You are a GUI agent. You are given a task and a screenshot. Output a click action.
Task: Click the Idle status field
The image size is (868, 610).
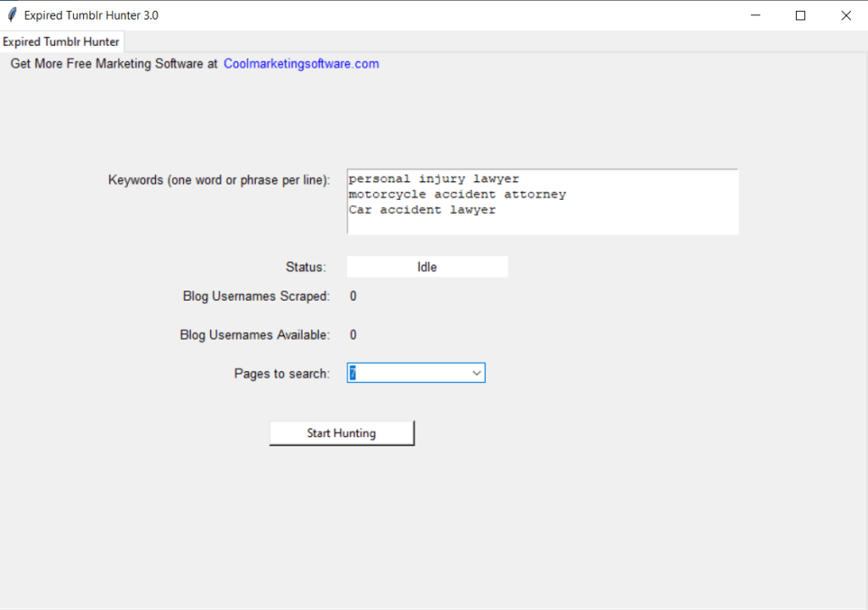tap(427, 267)
